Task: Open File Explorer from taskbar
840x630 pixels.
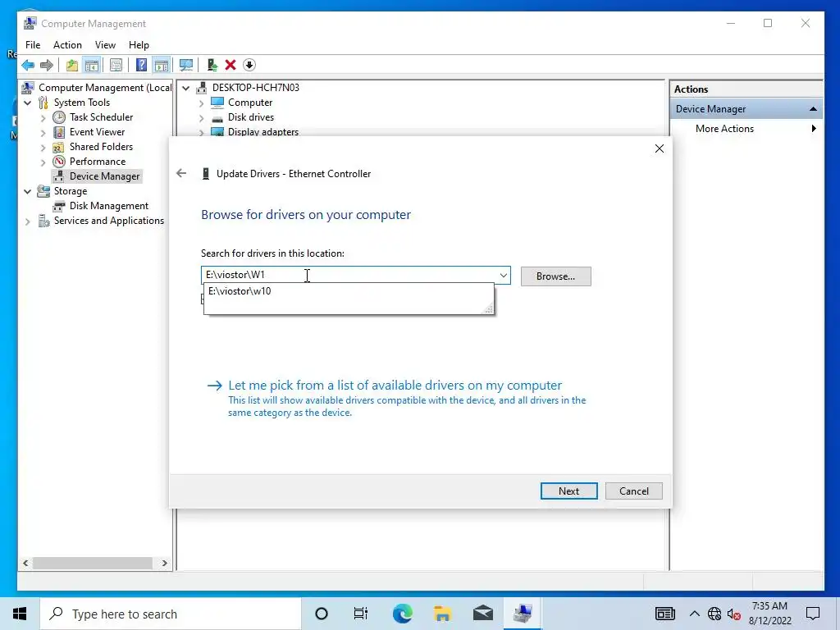Action: pyautogui.click(x=442, y=614)
